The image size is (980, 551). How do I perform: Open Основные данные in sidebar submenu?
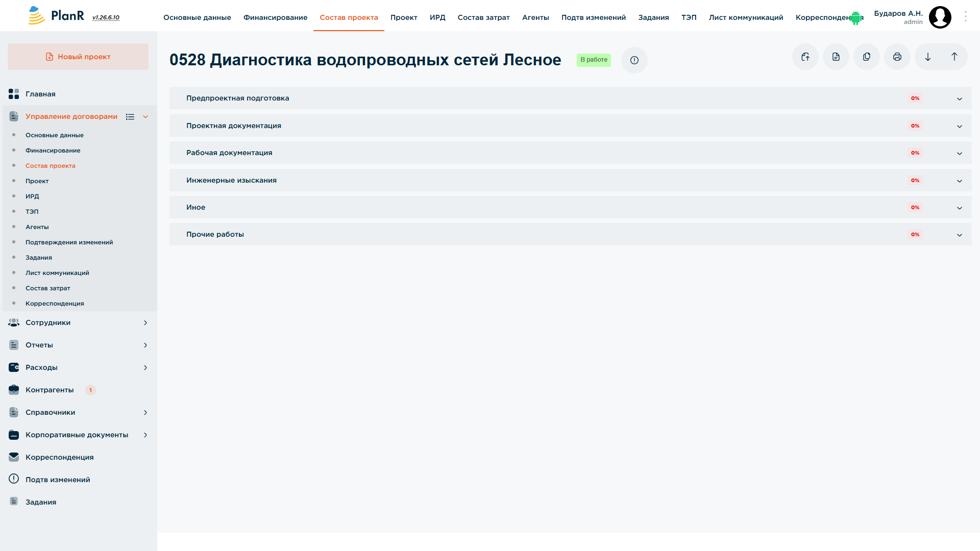tap(55, 135)
